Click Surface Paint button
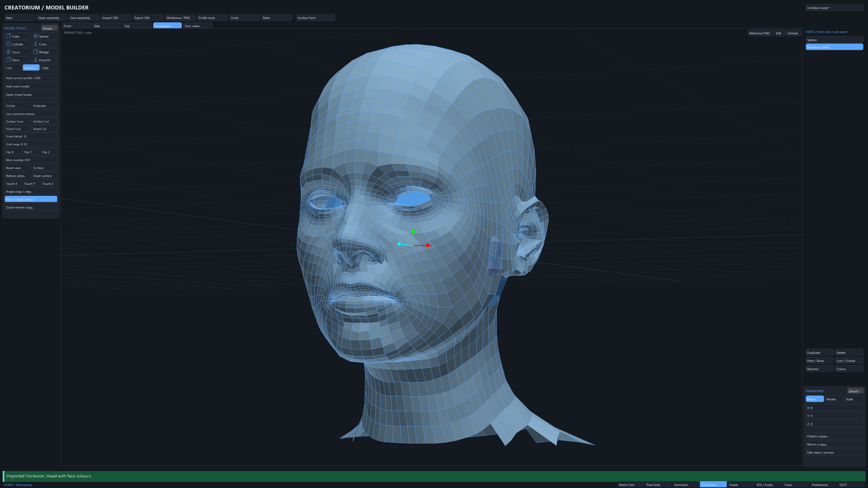The width and height of the screenshot is (868, 488). pos(315,18)
